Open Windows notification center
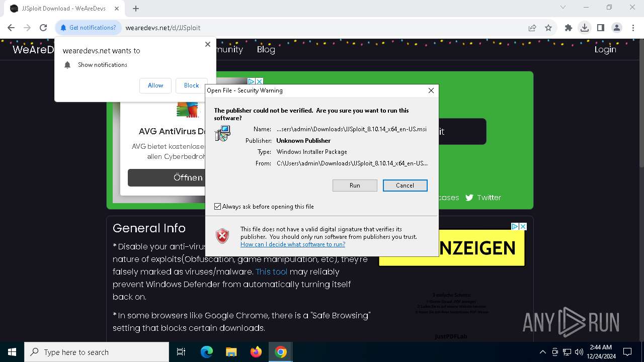Screen dimensions: 644x362 627,352
